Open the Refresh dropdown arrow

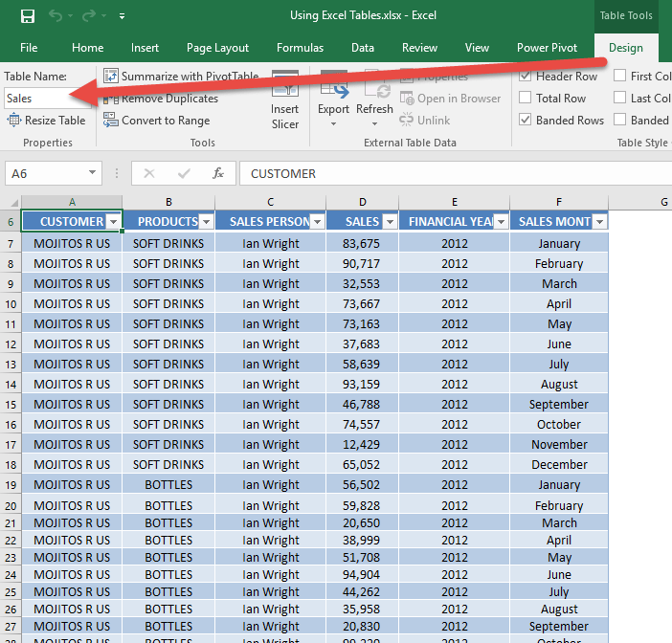374,123
